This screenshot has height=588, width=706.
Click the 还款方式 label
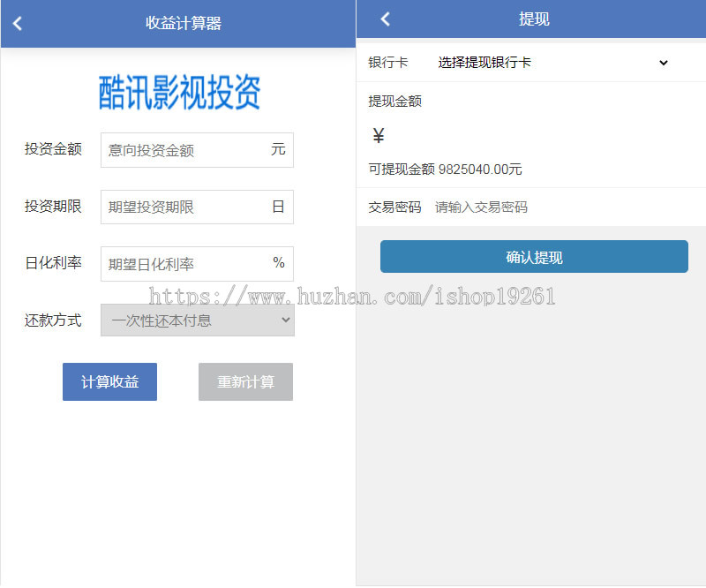pyautogui.click(x=53, y=320)
